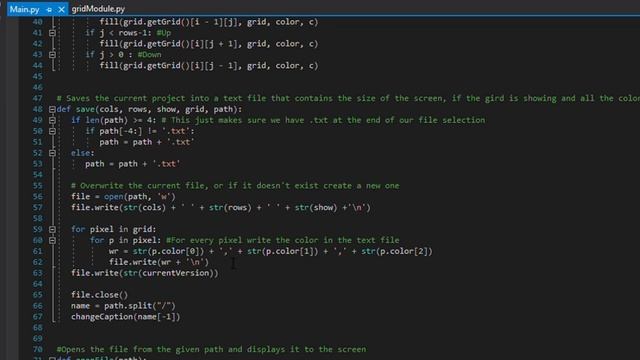The height and width of the screenshot is (360, 640).
Task: Collapse the 'if j < rows-1' block on line 41
Action: click(52, 33)
